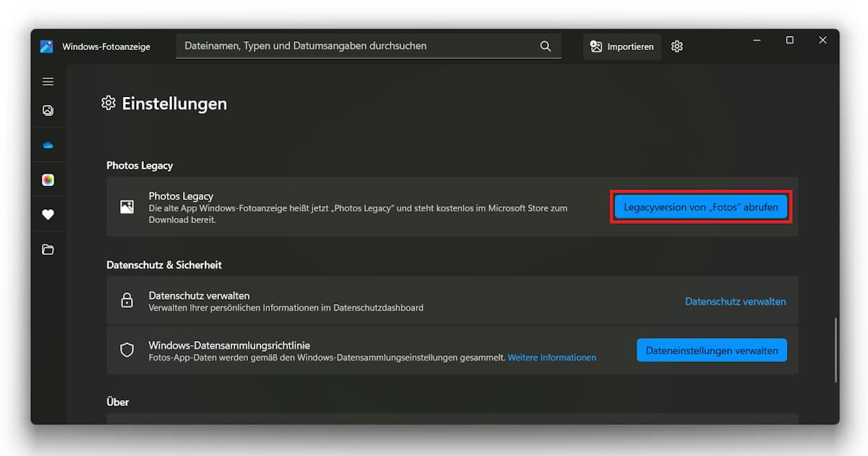The width and height of the screenshot is (868, 456).
Task: Click the Dateneinstellungen verwalten button
Action: (711, 350)
